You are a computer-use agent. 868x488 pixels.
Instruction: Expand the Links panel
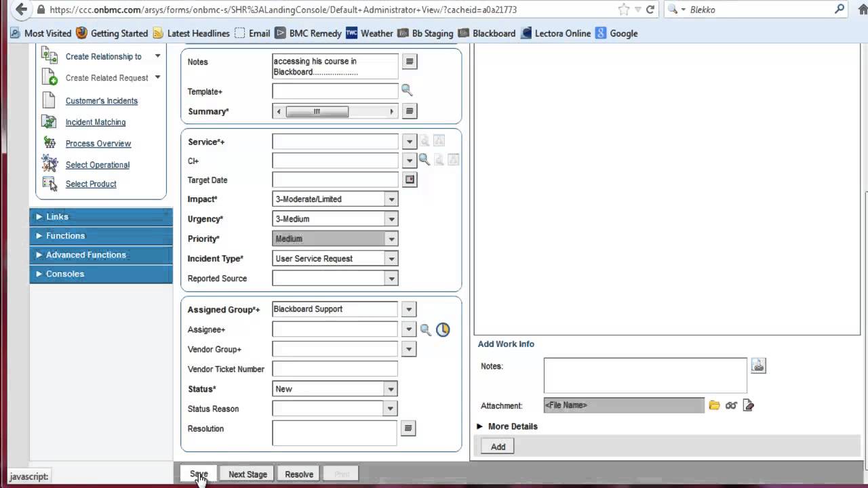(x=101, y=217)
